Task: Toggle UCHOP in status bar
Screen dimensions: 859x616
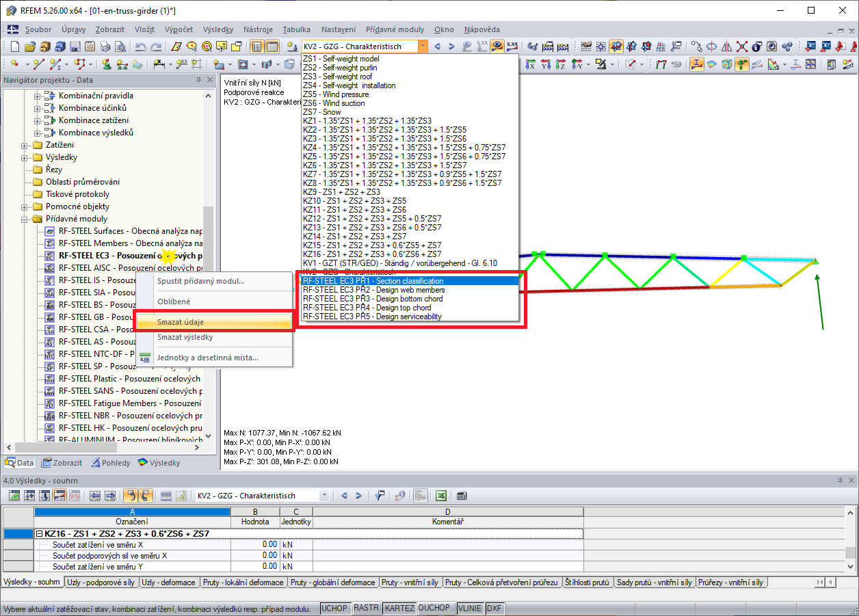Action: [x=334, y=608]
